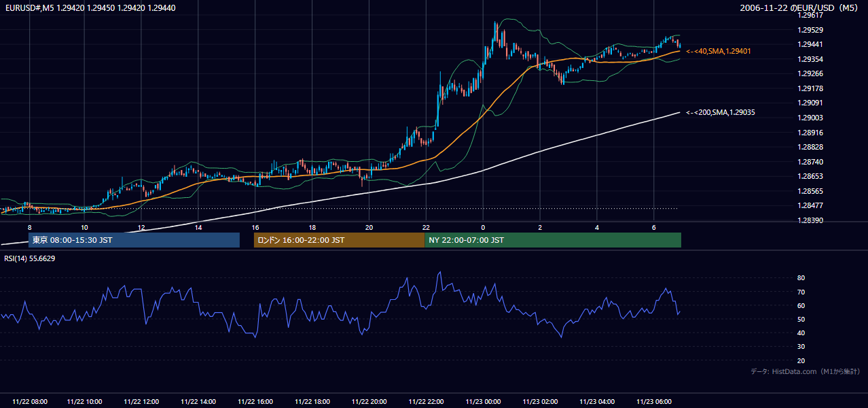
Task: Click price axis label 1.28653
Action: 810,176
